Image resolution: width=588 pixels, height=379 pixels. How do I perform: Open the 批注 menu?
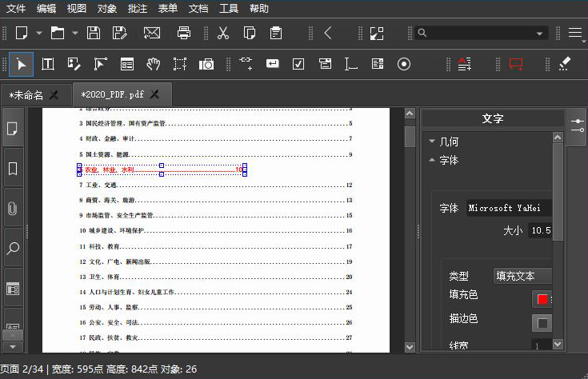(x=138, y=8)
